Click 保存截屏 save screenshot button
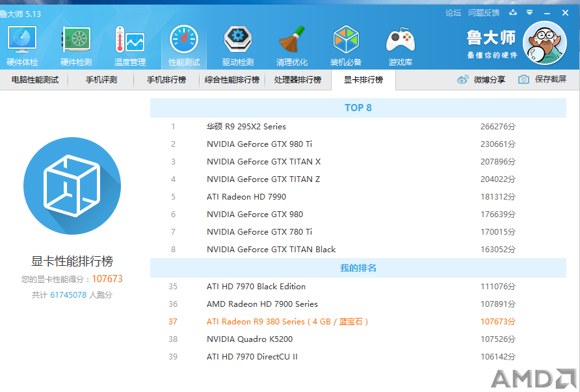This screenshot has width=580, height=392. [542, 79]
